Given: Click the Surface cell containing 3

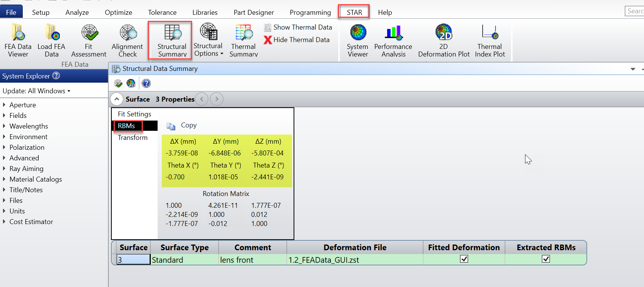Looking at the screenshot, I should (133, 260).
